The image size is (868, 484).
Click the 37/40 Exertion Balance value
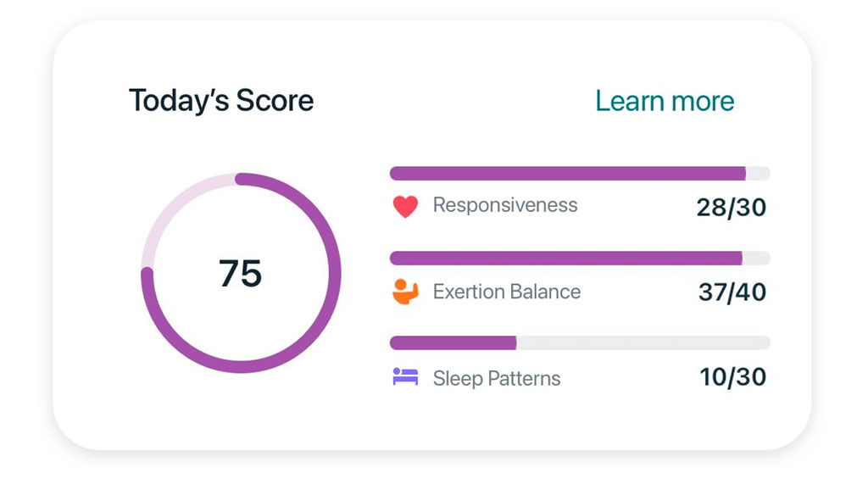[x=732, y=292]
